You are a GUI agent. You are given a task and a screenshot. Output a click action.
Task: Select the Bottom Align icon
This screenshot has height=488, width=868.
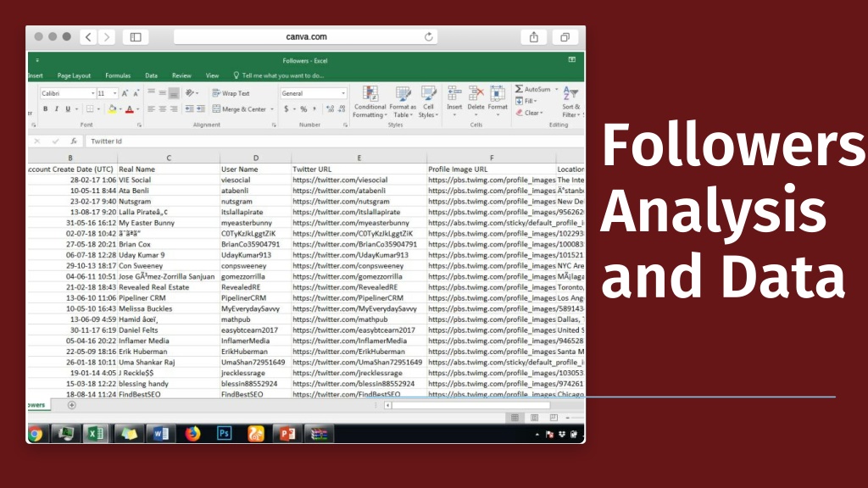point(174,93)
